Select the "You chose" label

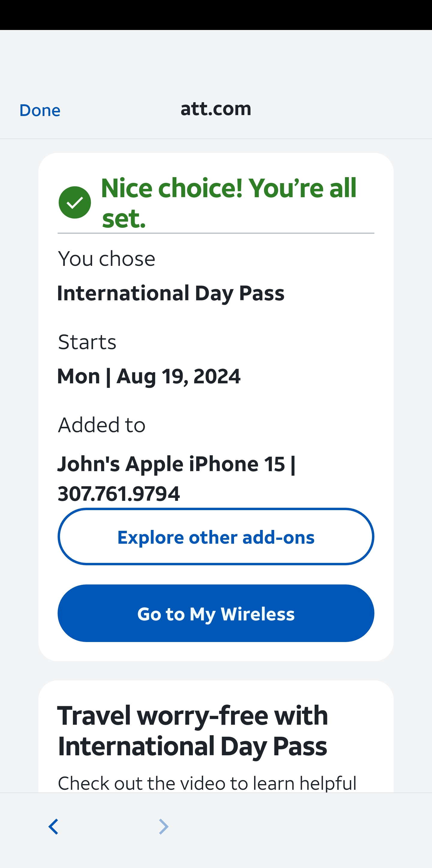click(106, 259)
